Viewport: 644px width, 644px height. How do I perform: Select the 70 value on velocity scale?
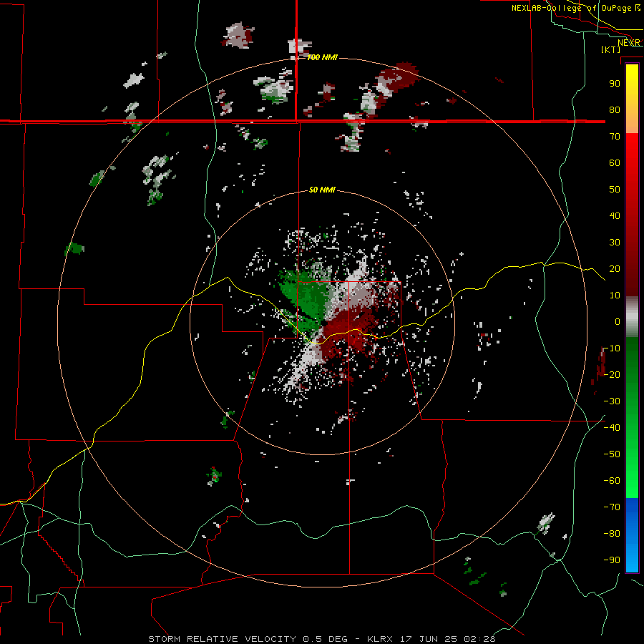615,137
